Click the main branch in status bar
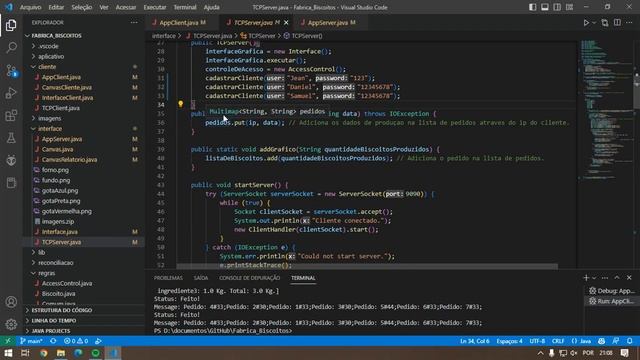Screen dimensions: 640x360 click(32, 341)
